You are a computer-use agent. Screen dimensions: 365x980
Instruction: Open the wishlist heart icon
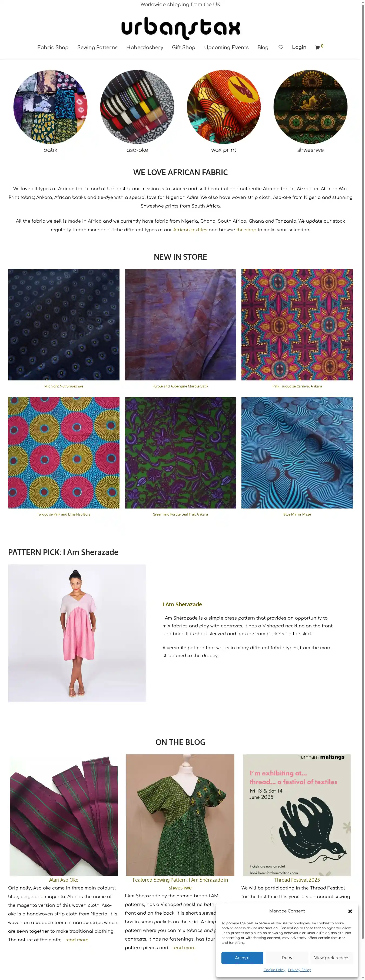(280, 48)
